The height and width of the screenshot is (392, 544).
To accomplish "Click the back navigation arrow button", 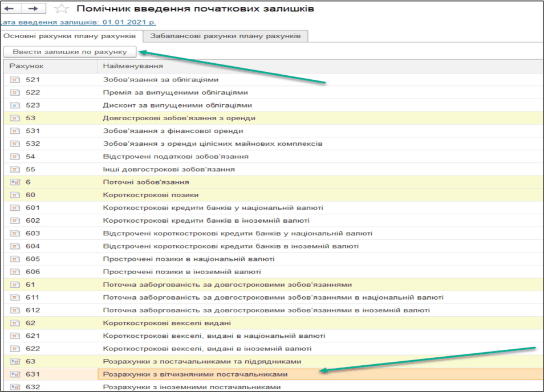I will [x=10, y=9].
